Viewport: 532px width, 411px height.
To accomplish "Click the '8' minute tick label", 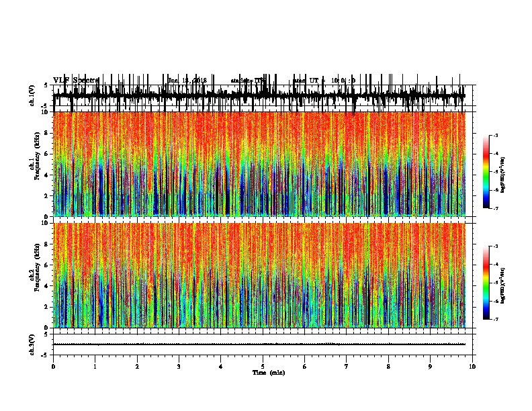I will [x=388, y=367].
